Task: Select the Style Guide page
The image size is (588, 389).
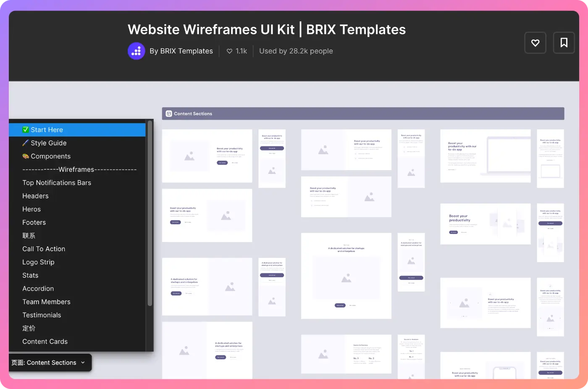Action: 48,143
